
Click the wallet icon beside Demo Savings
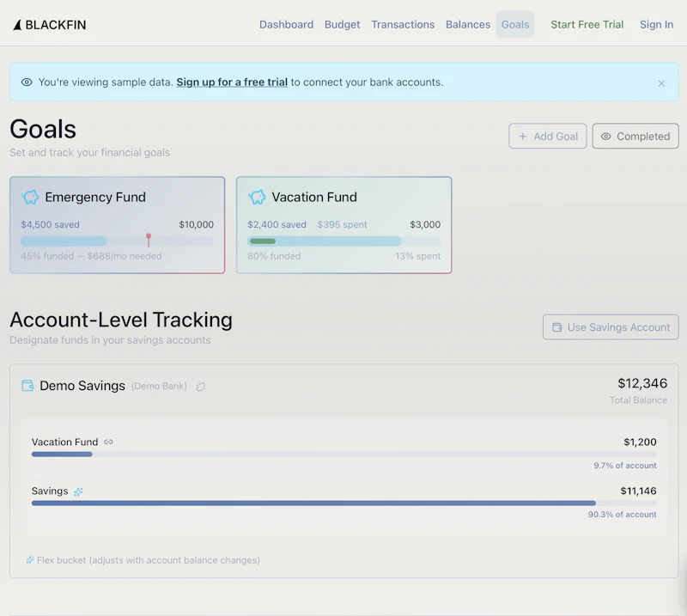pyautogui.click(x=27, y=386)
